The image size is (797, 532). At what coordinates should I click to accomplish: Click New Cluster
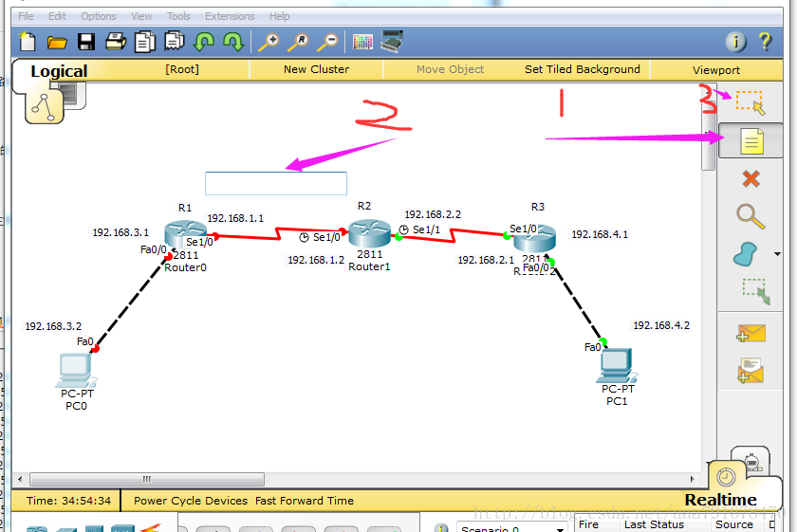coord(316,69)
